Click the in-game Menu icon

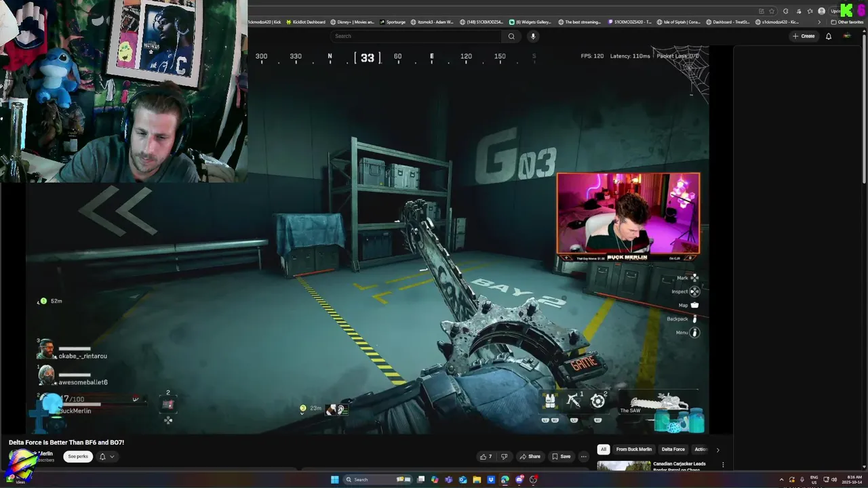coord(694,333)
